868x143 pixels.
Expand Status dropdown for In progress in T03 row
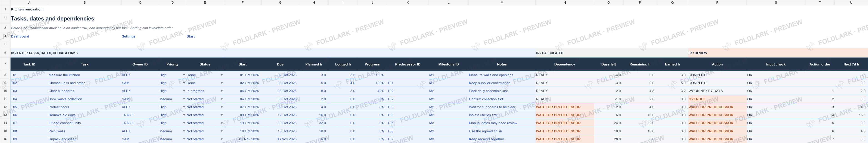(x=221, y=91)
